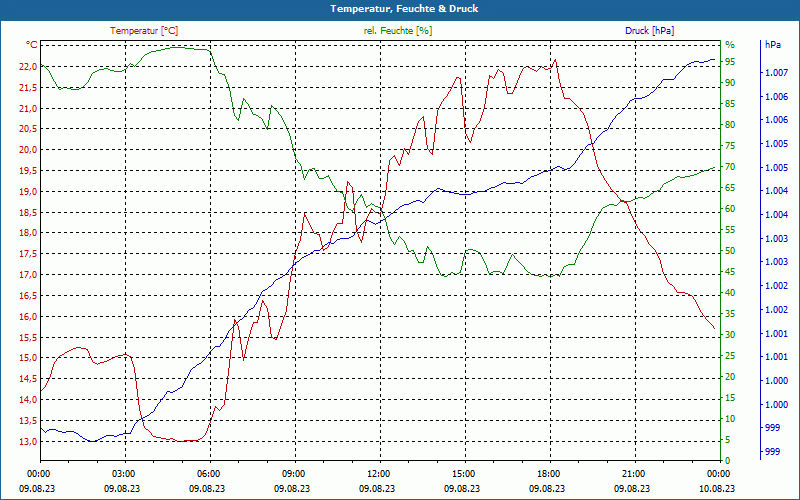Viewport: 800px width, 500px height.
Task: Click the chart title 'Temperatur, Feuchte & Druck'
Action: coord(404,9)
